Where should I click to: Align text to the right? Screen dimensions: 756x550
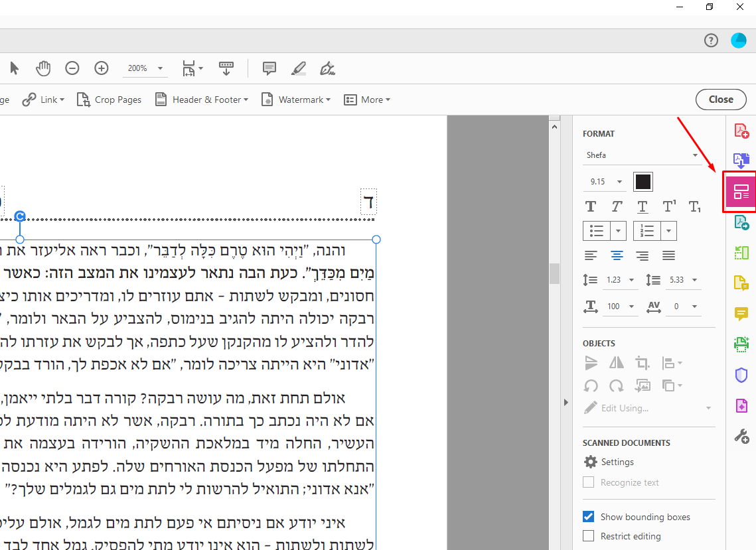pyautogui.click(x=643, y=256)
